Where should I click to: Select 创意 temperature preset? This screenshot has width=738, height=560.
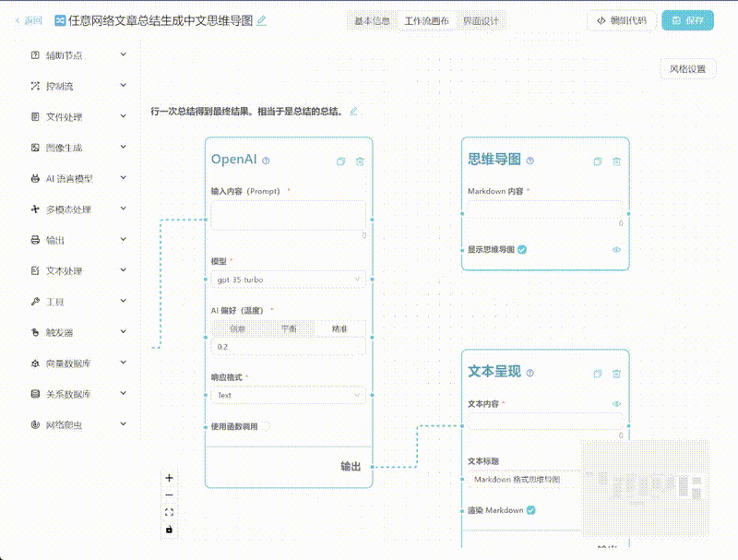(237, 328)
